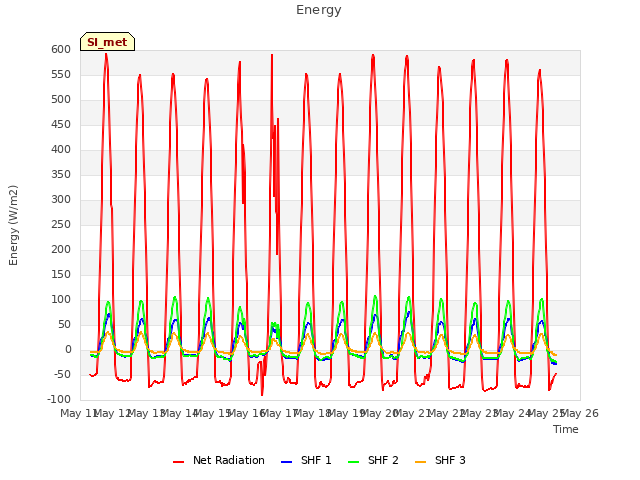Click the orange SHF 3 legend swatch

[x=420, y=462]
